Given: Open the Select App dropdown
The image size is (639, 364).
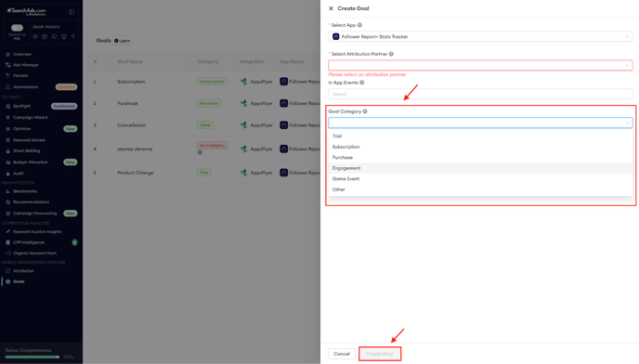Looking at the screenshot, I should [480, 37].
